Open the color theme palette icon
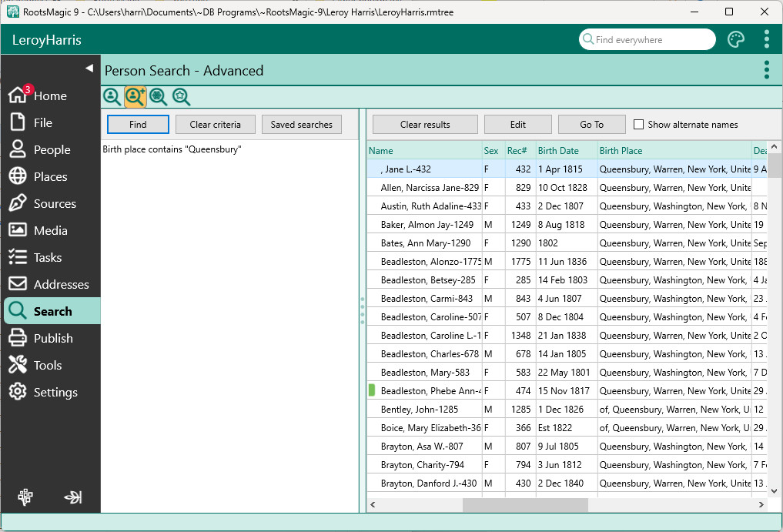The width and height of the screenshot is (783, 532). click(736, 40)
